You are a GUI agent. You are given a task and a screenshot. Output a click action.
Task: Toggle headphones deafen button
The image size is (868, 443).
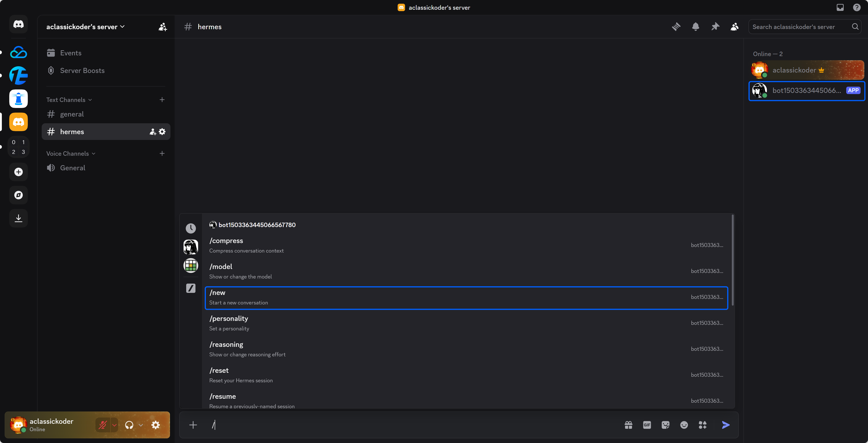129,425
